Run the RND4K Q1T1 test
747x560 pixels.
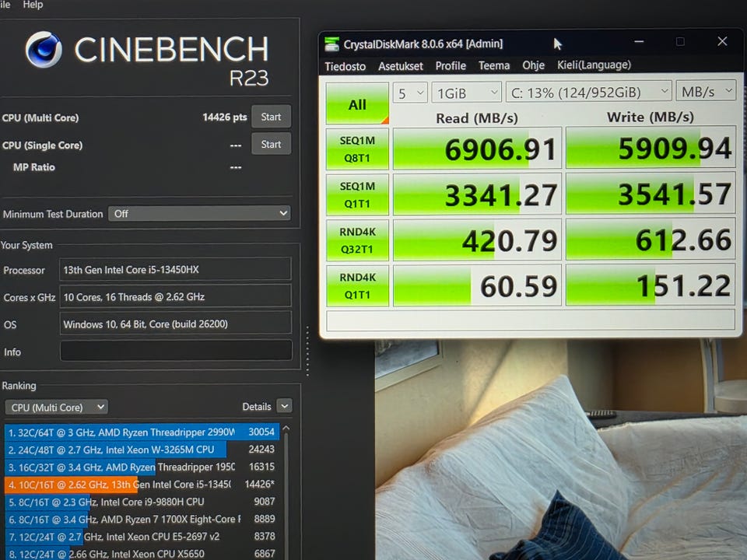click(x=357, y=285)
